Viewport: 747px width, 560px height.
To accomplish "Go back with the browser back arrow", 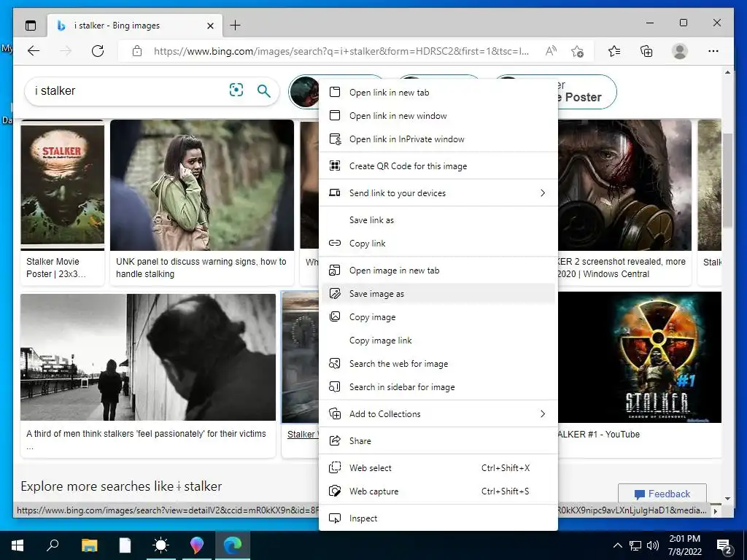I will [34, 51].
